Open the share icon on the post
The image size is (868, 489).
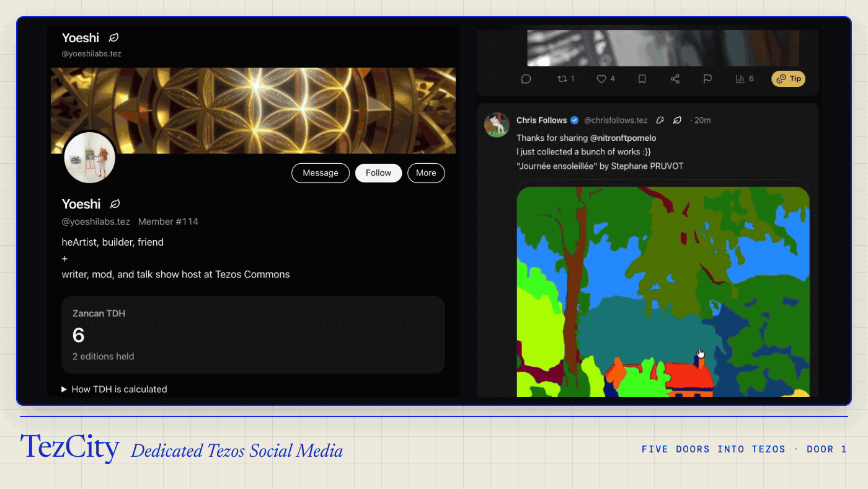pos(675,79)
